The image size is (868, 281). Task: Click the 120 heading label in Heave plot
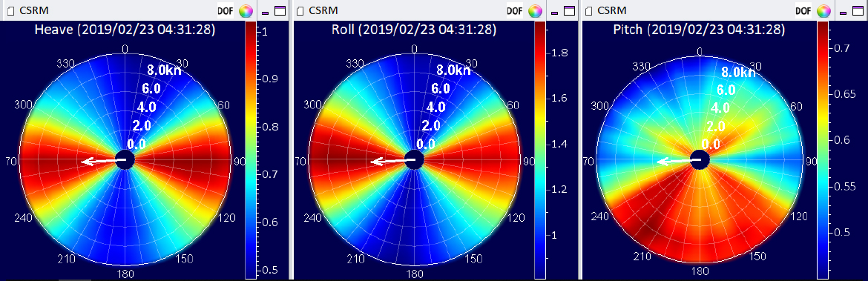click(x=227, y=218)
